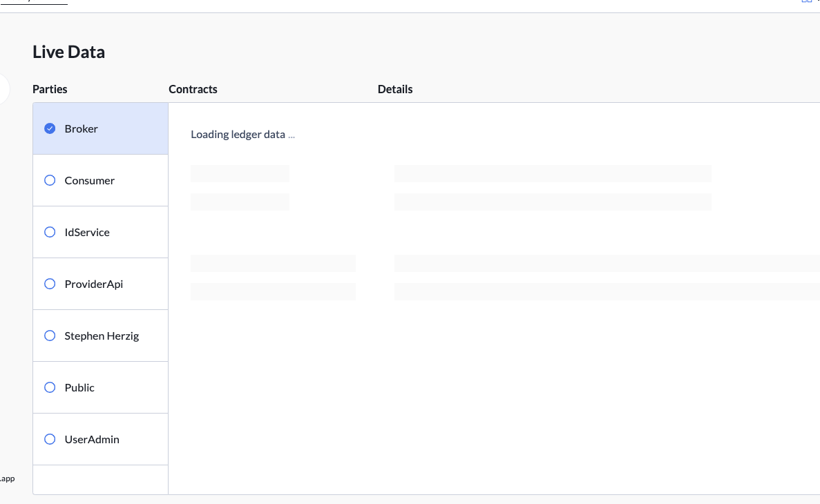Click the Parties column header
Viewport: 820px width, 504px height.
click(x=50, y=89)
